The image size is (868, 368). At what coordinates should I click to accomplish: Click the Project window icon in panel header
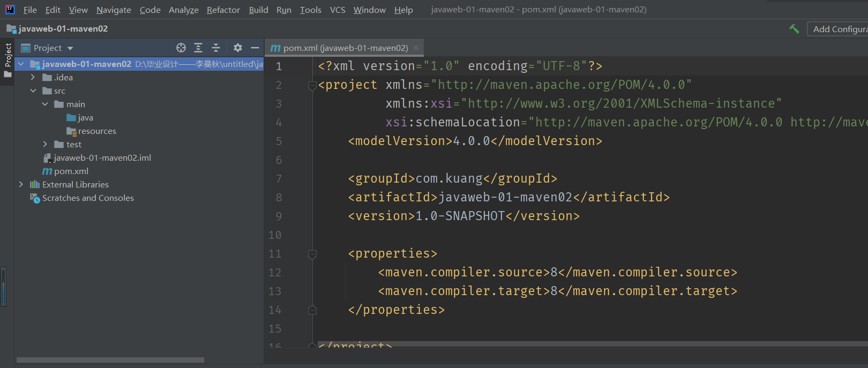25,48
